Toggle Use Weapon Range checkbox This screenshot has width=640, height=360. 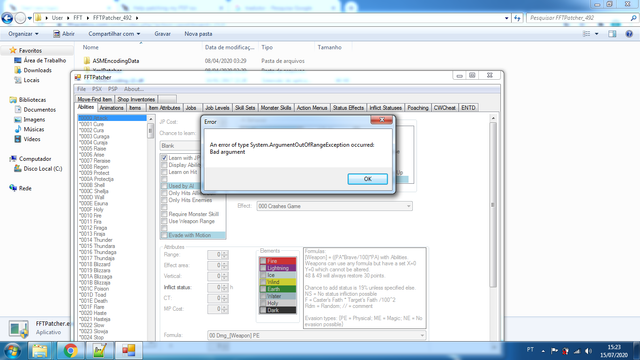pos(164,221)
